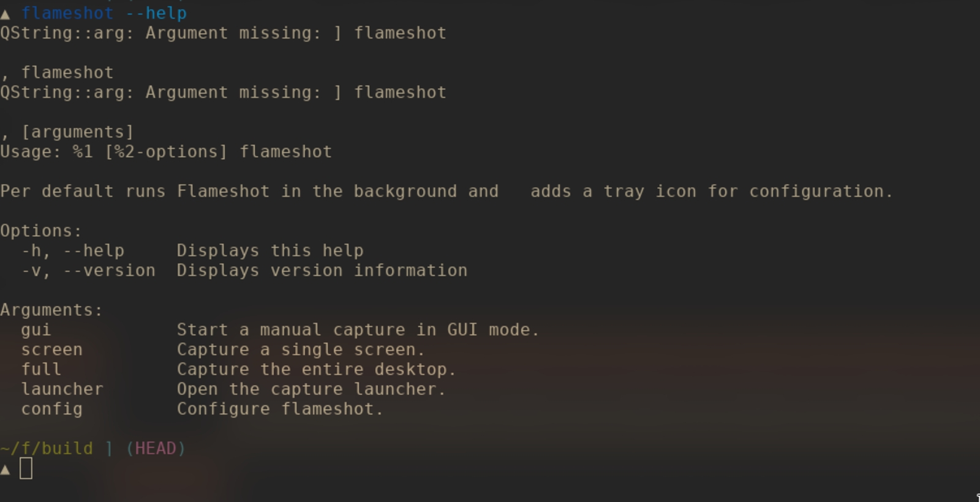Click the -h, --help option entry
This screenshot has width=980, height=502.
point(73,251)
